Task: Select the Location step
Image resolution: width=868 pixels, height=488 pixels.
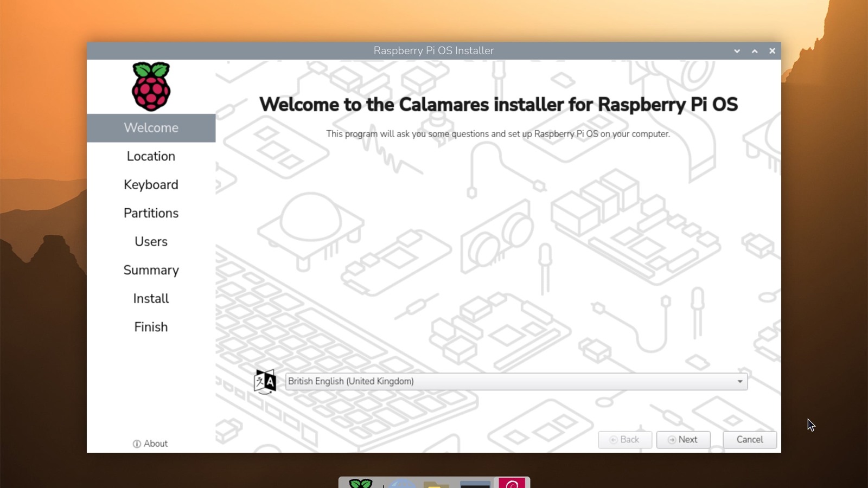Action: [x=151, y=156]
